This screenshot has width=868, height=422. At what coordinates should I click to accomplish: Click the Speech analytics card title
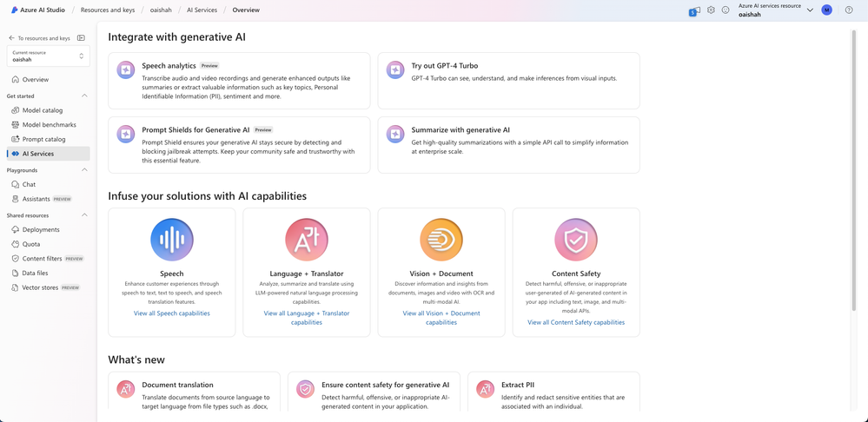point(169,66)
